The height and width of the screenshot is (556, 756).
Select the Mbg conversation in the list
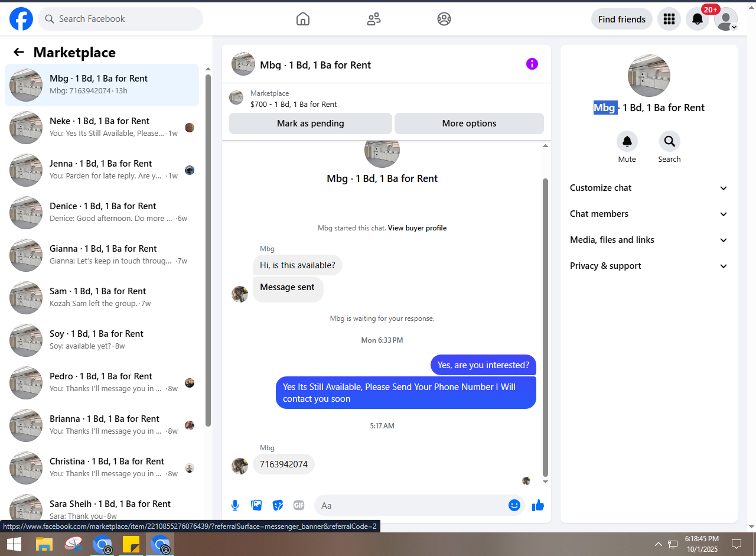pos(102,85)
